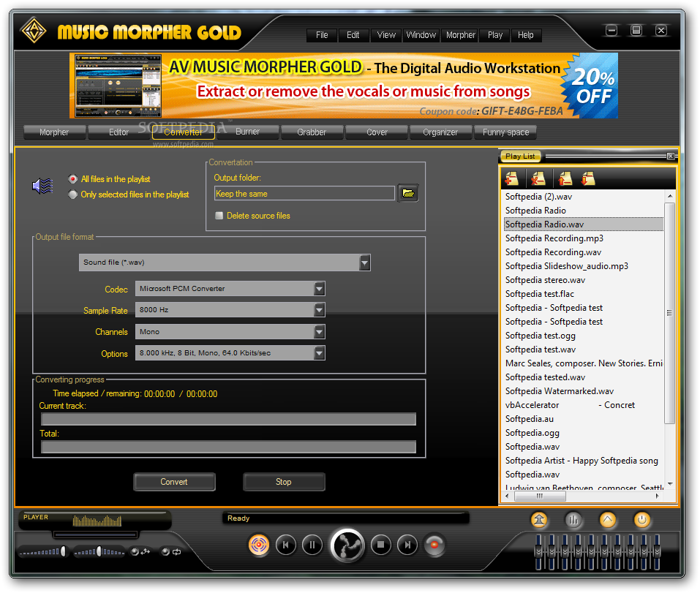
Task: Close the Play List panel
Action: 671,156
